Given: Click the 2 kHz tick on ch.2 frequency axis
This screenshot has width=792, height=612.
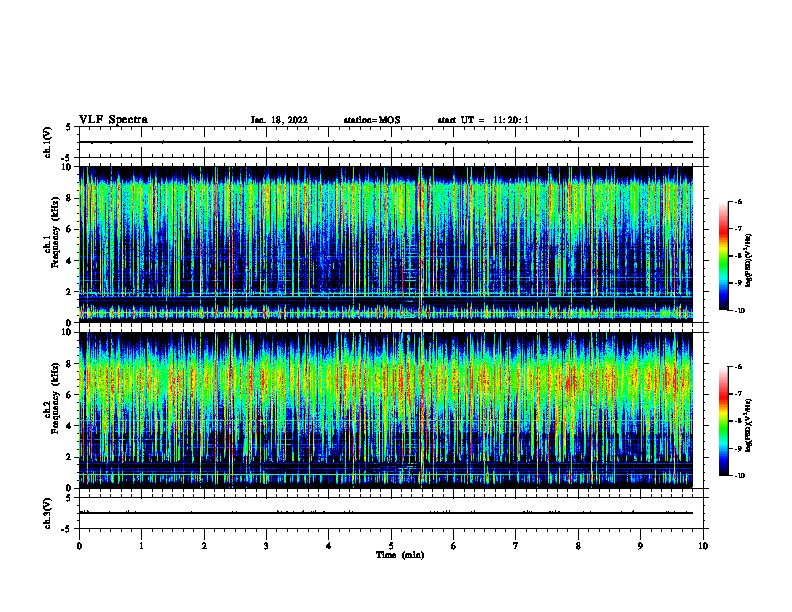Looking at the screenshot, I should coord(70,457).
